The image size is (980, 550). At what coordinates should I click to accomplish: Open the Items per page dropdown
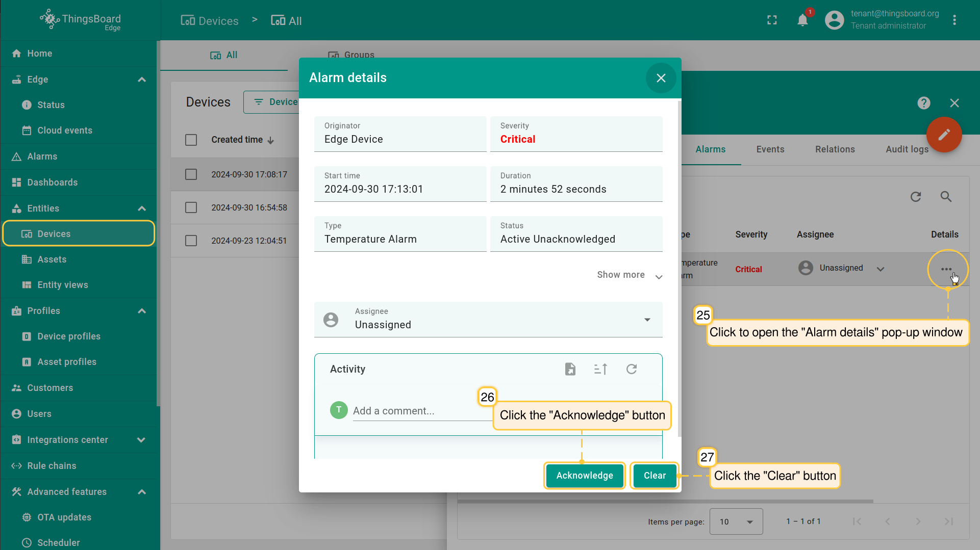coord(736,521)
